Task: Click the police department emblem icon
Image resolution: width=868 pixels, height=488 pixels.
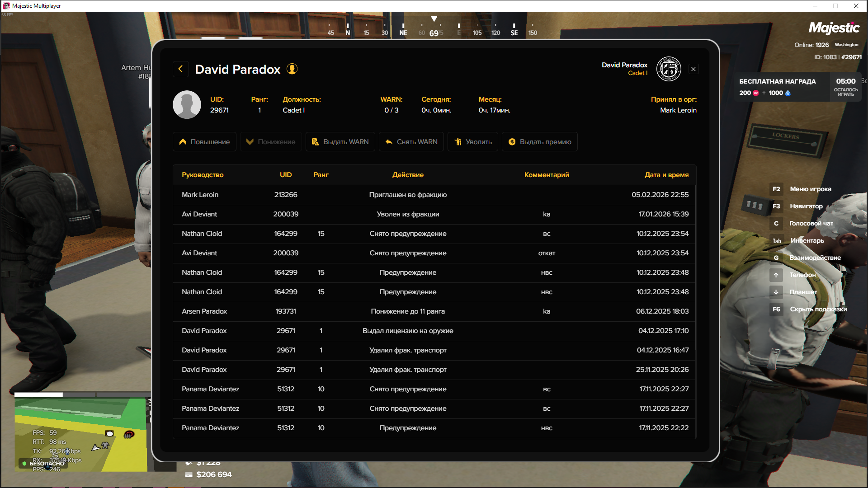Action: click(x=669, y=69)
